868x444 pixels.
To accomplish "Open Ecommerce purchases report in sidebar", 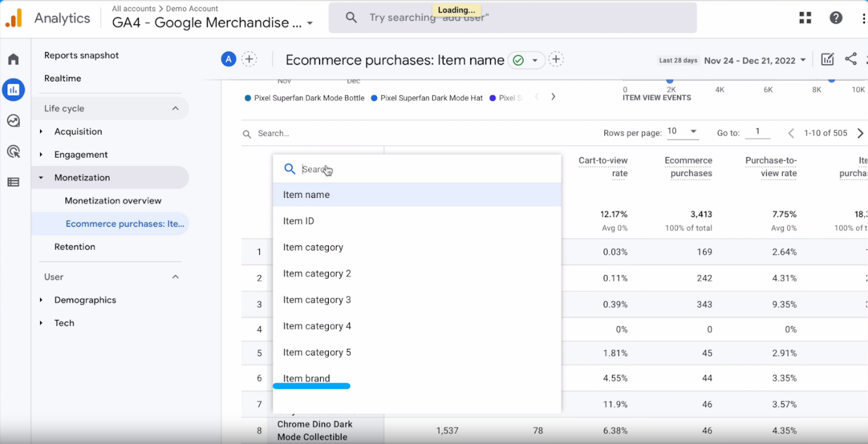I will [125, 224].
